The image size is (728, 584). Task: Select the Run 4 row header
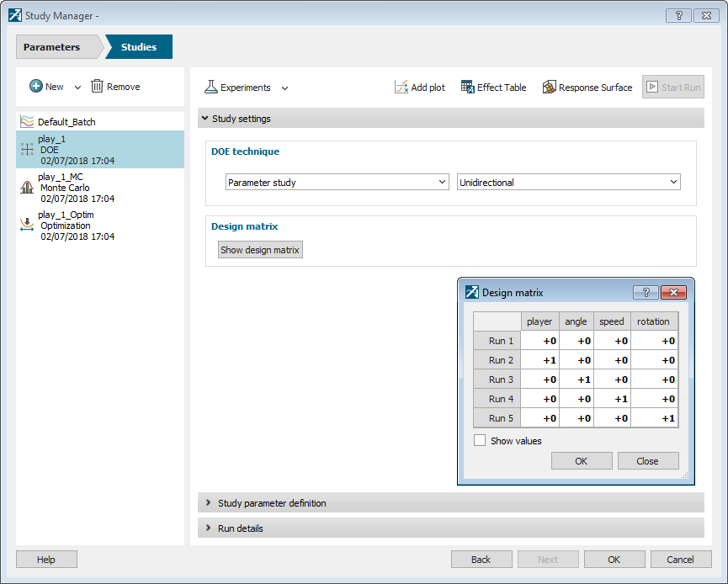(x=497, y=399)
